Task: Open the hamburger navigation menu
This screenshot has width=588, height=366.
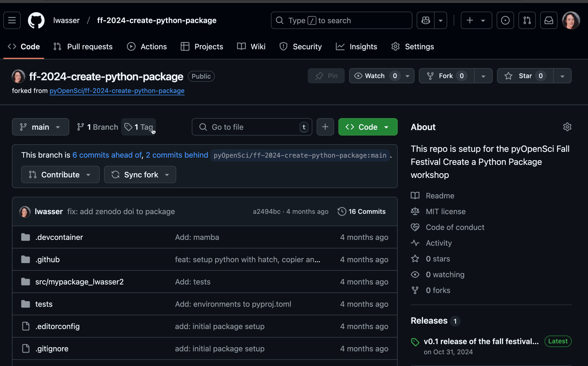Action: (x=12, y=20)
